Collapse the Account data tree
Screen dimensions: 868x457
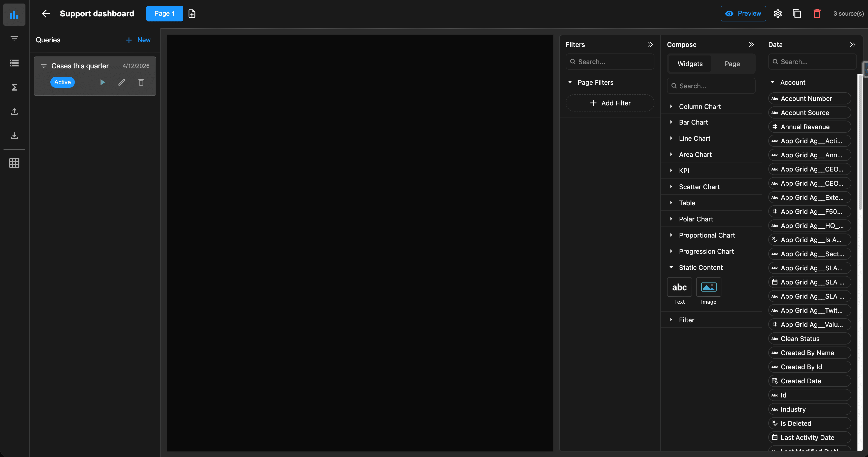click(x=773, y=82)
